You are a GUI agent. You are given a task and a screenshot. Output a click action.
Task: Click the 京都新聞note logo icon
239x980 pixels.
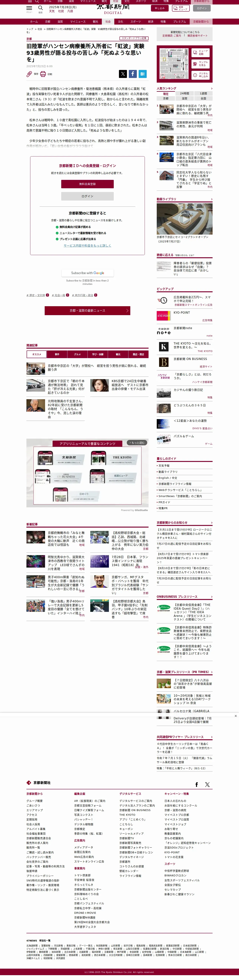pos(164,331)
